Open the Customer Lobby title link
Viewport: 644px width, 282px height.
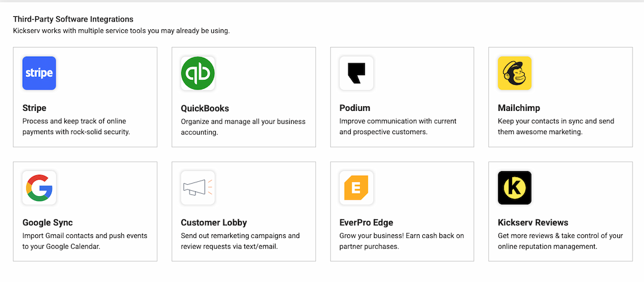point(213,222)
